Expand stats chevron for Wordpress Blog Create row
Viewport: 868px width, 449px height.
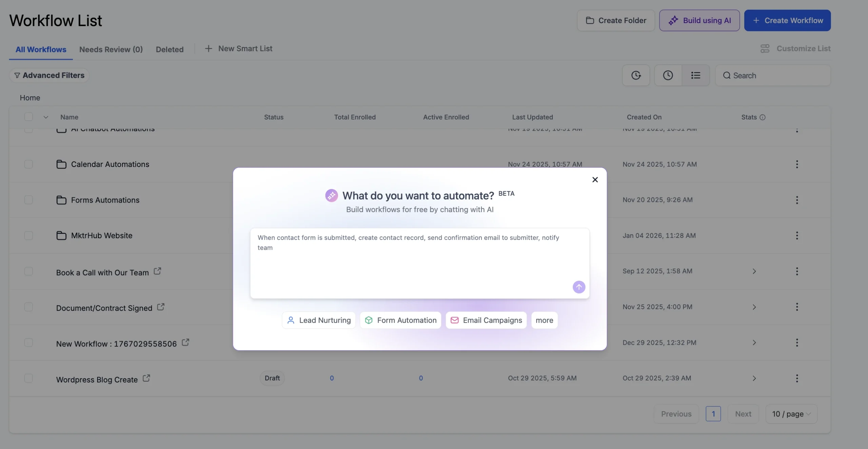pos(754,378)
